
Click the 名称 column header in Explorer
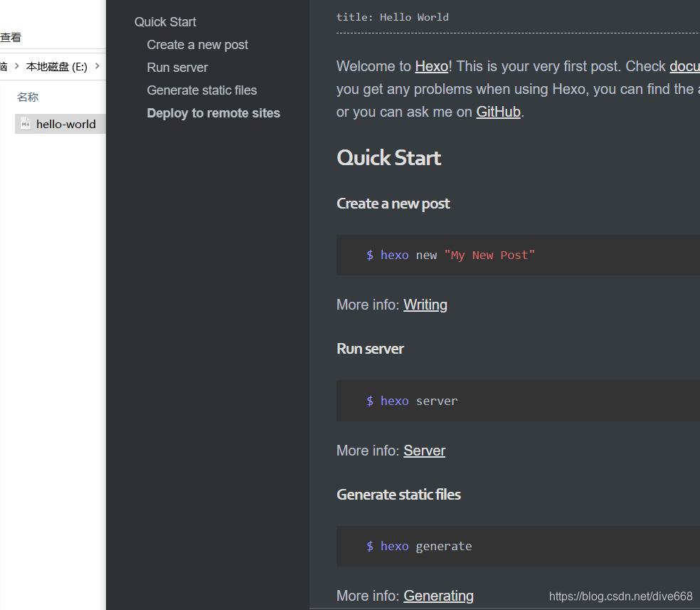click(28, 97)
